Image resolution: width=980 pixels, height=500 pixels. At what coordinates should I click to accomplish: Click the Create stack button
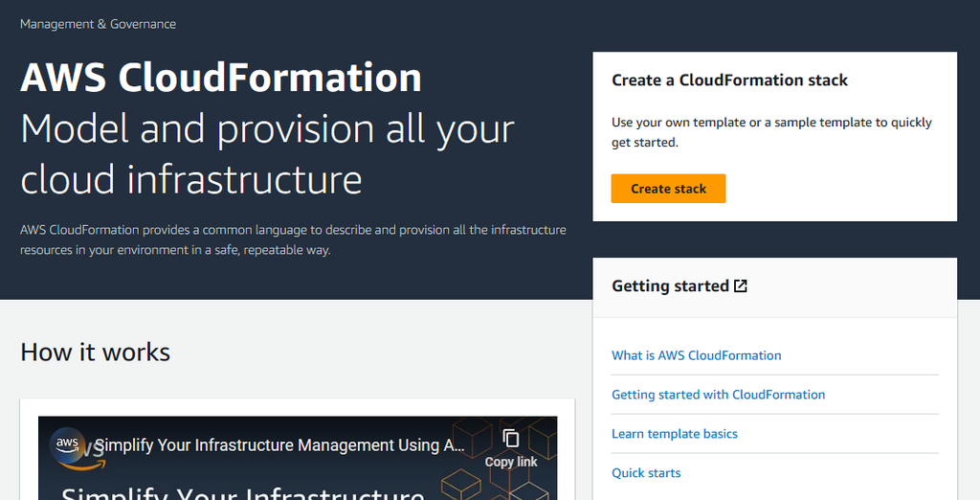668,189
